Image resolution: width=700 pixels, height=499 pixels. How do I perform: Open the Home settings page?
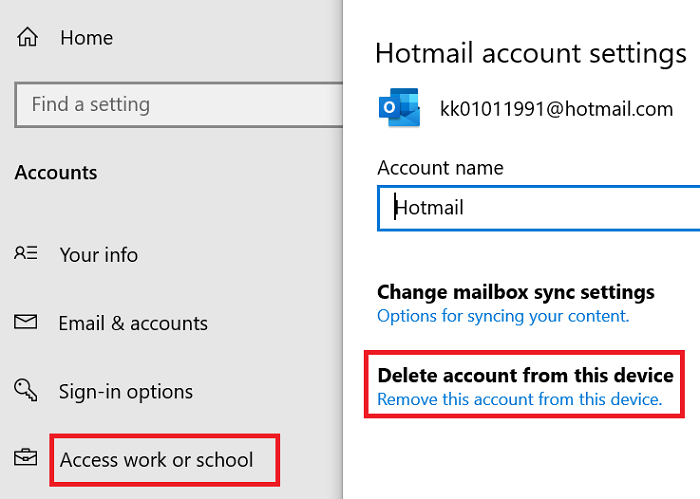(x=87, y=38)
